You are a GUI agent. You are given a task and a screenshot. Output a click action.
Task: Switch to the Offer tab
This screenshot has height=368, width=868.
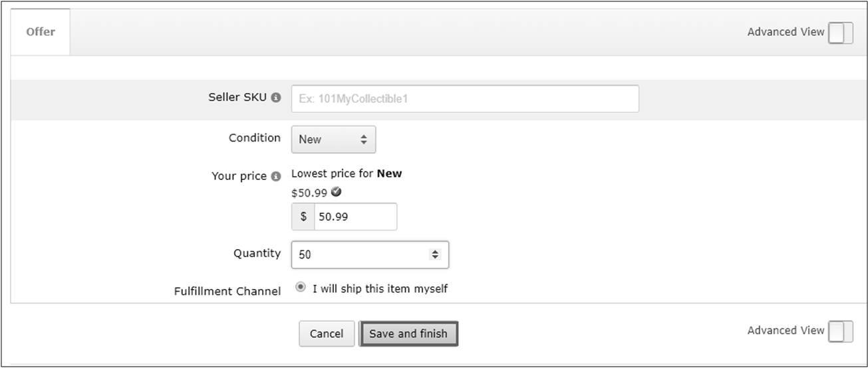coord(41,32)
